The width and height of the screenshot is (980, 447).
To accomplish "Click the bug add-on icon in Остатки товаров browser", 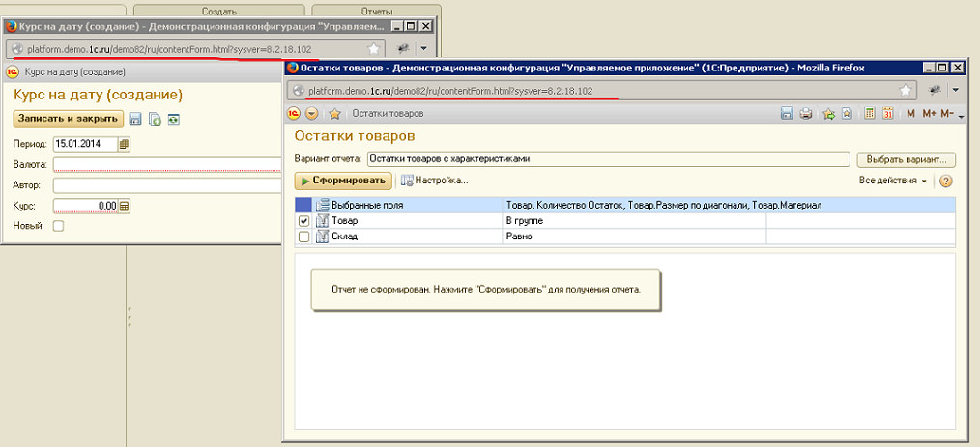I will pyautogui.click(x=935, y=91).
